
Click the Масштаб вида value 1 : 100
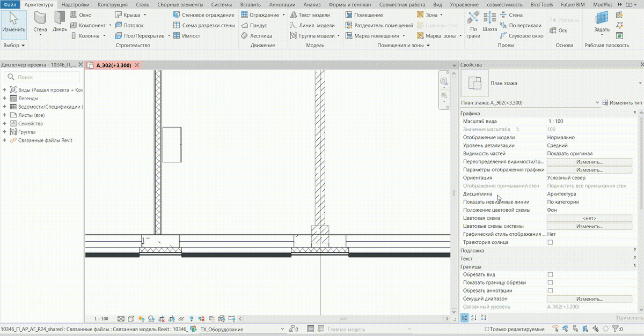[589, 121]
